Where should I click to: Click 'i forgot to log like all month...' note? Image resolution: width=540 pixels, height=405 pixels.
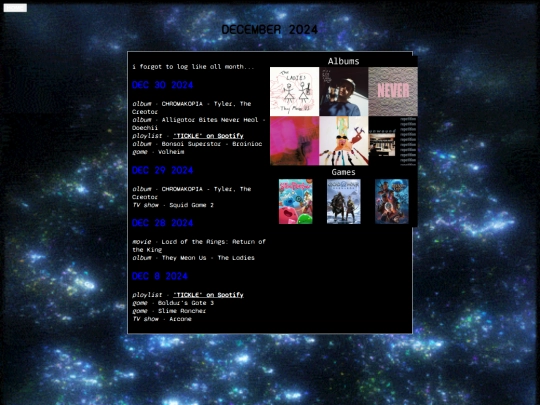click(193, 67)
